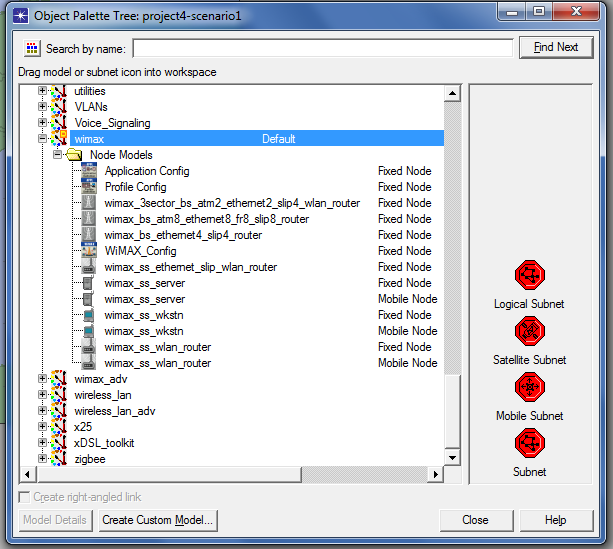Maximize the Object Palette Tree window
Viewport: 613px width, 549px height.
(x=539, y=11)
